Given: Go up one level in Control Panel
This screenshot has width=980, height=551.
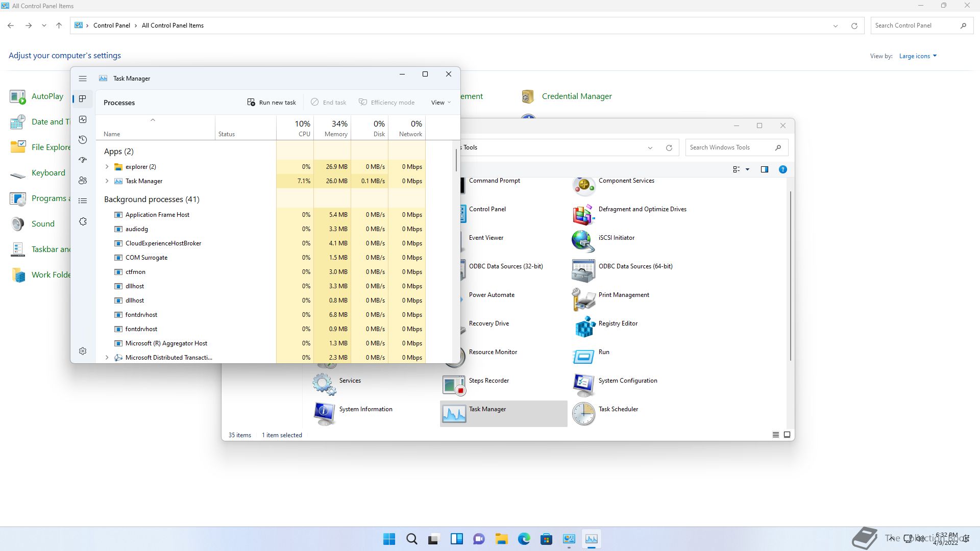Looking at the screenshot, I should [x=59, y=26].
